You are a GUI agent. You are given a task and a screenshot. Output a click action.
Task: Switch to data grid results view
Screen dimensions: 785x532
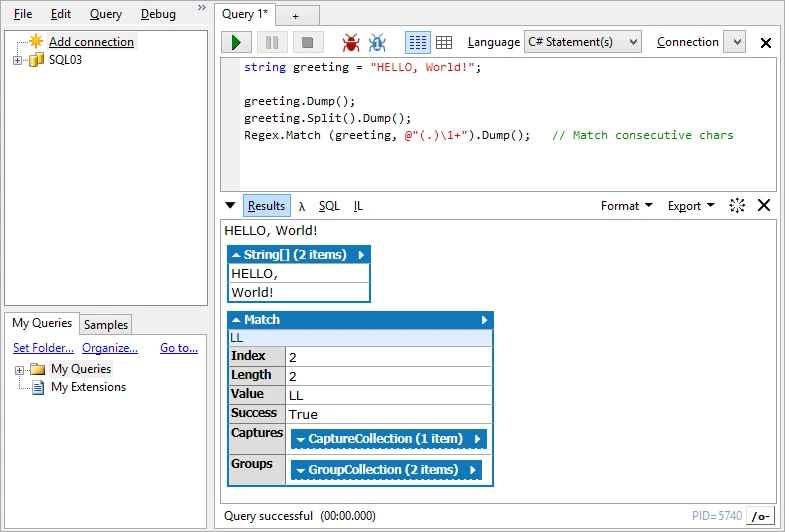click(x=444, y=43)
